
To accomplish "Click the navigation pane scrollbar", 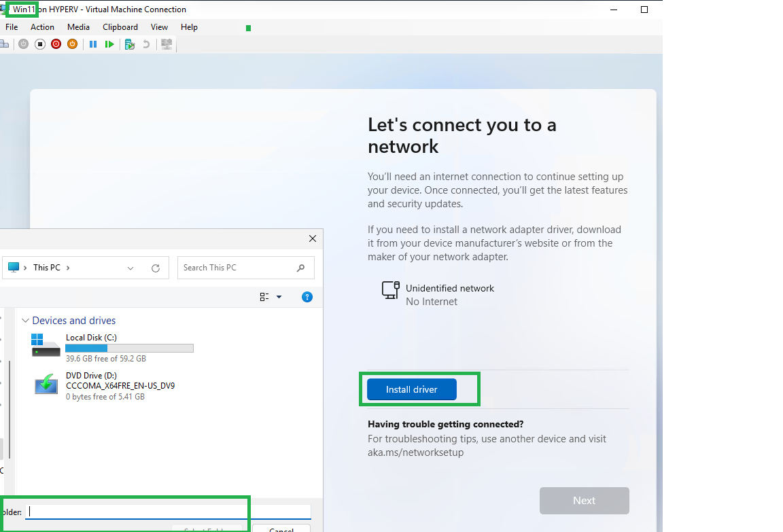I will pyautogui.click(x=9, y=409).
